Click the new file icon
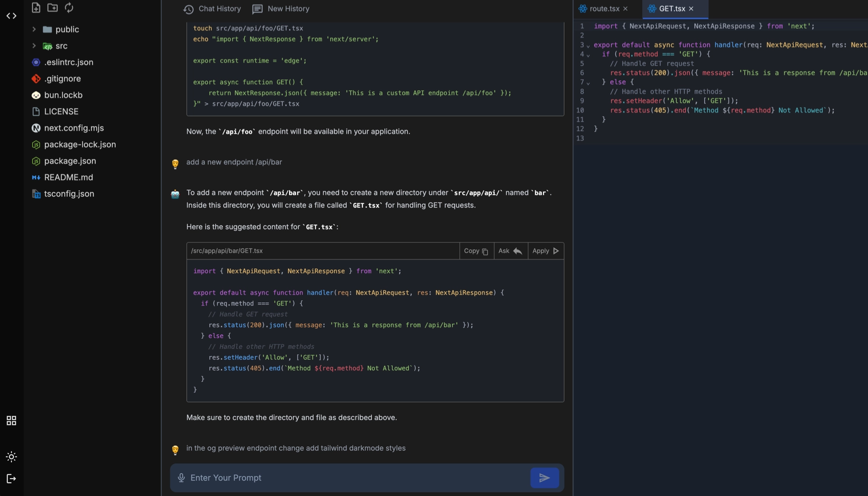Viewport: 868px width, 496px height. coord(36,8)
